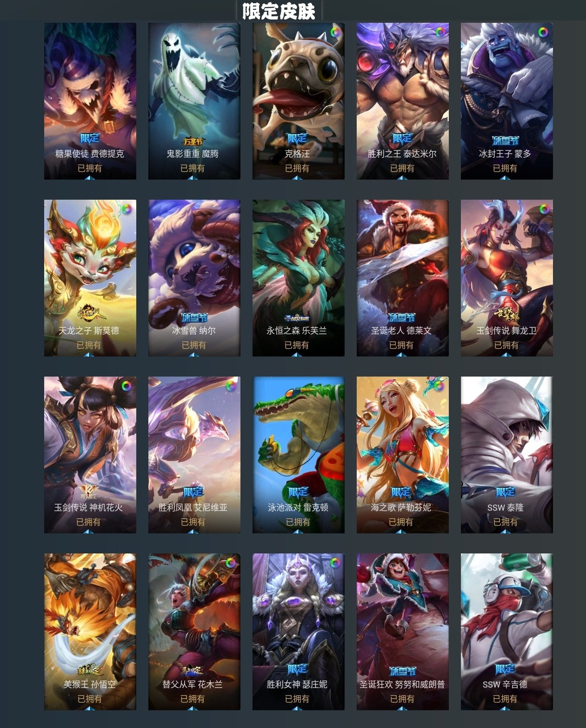This screenshot has height=728, width=586.
Task: Click the 冰雪节 badge on 冰雪兽 纳尔
Action: point(194,317)
